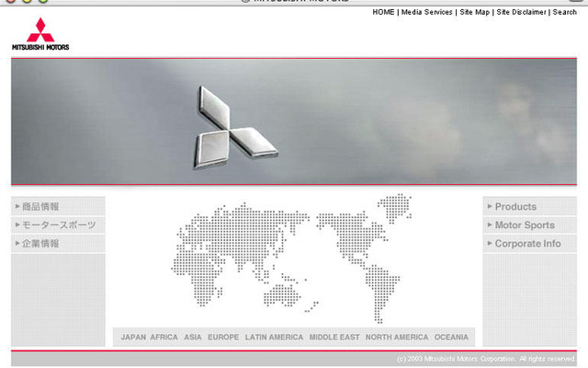Screen dimensions: 588x368
Task: Select the AFRICA region
Action: click(x=164, y=338)
